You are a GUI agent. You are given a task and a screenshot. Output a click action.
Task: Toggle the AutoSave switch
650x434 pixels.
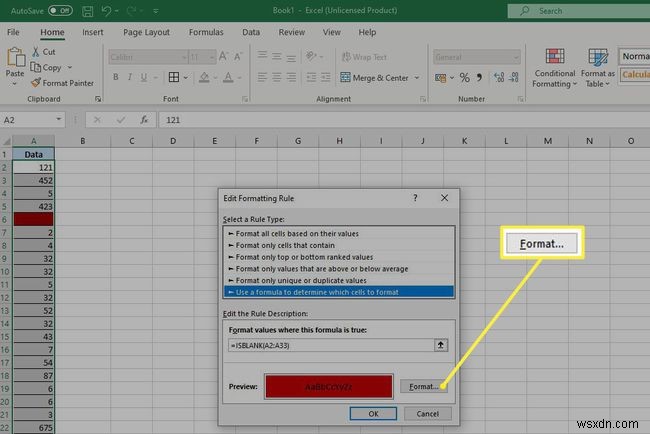[x=60, y=10]
